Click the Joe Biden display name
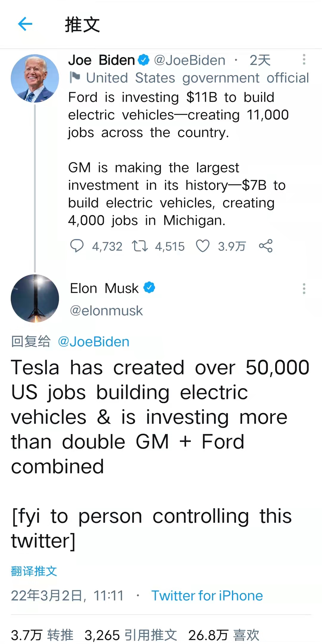This screenshot has height=644, width=322. (101, 60)
